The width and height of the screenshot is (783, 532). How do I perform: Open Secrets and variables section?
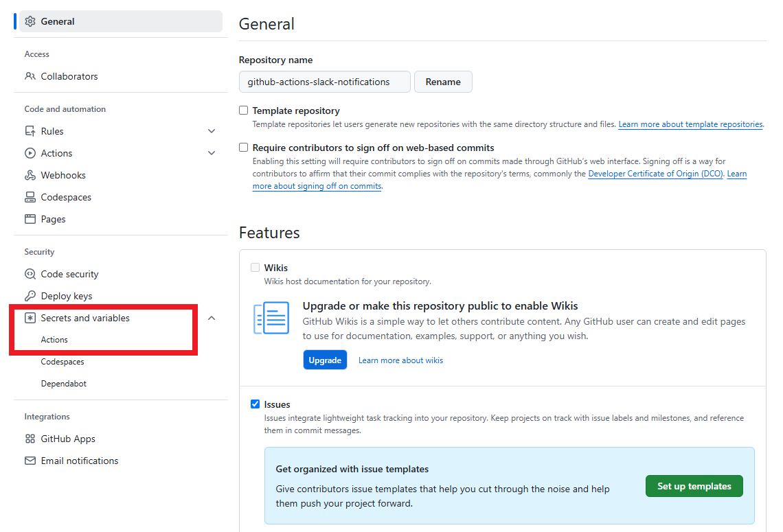85,318
